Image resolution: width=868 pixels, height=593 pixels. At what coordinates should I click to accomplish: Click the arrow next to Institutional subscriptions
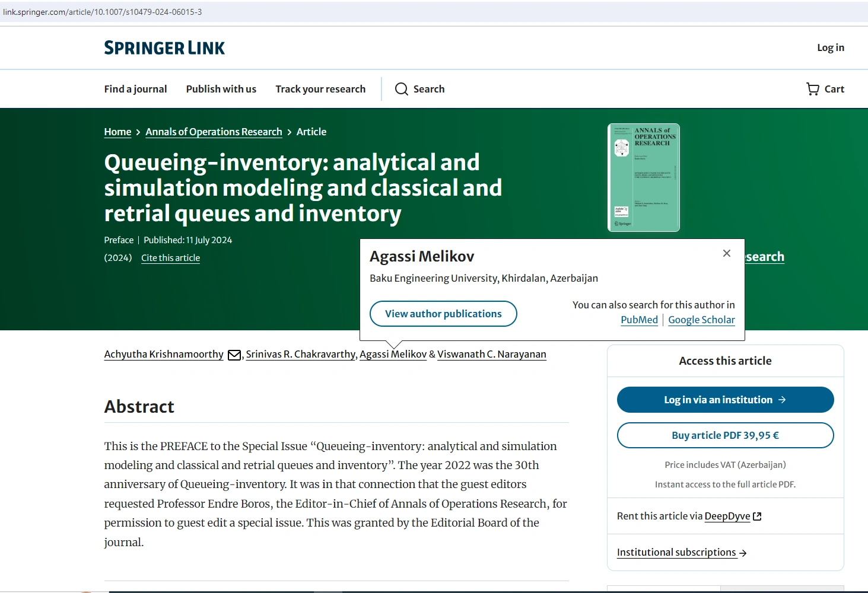(743, 553)
